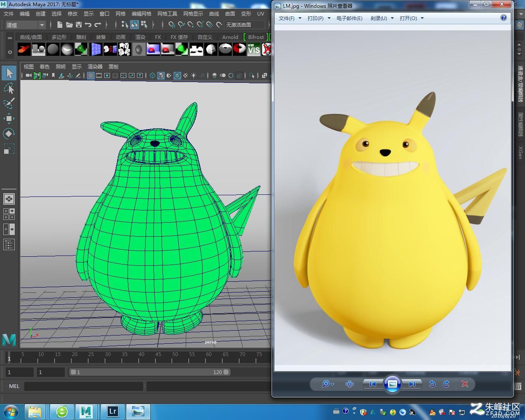Image resolution: width=525 pixels, height=420 pixels.
Task: Open viewport 渲染器 panel menu
Action: click(x=95, y=66)
